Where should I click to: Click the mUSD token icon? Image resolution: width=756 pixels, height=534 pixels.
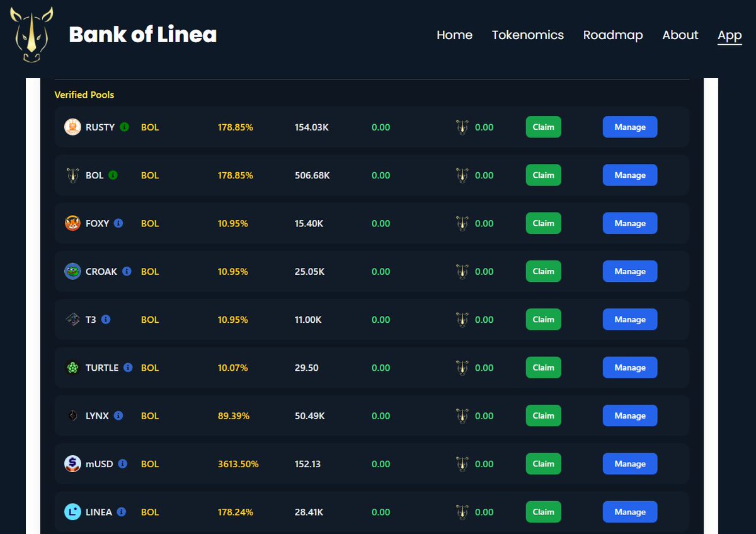72,464
